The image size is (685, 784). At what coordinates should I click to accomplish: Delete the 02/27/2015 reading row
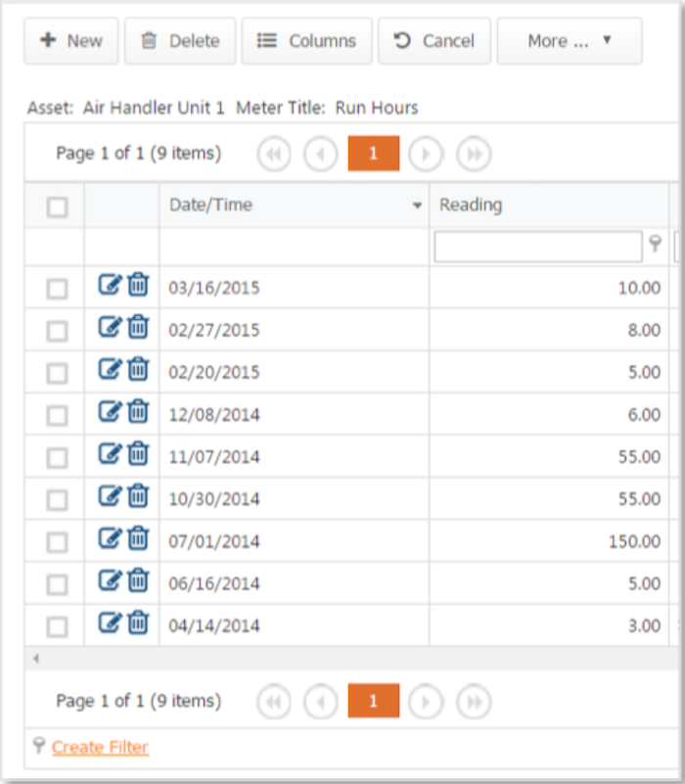pos(138,328)
